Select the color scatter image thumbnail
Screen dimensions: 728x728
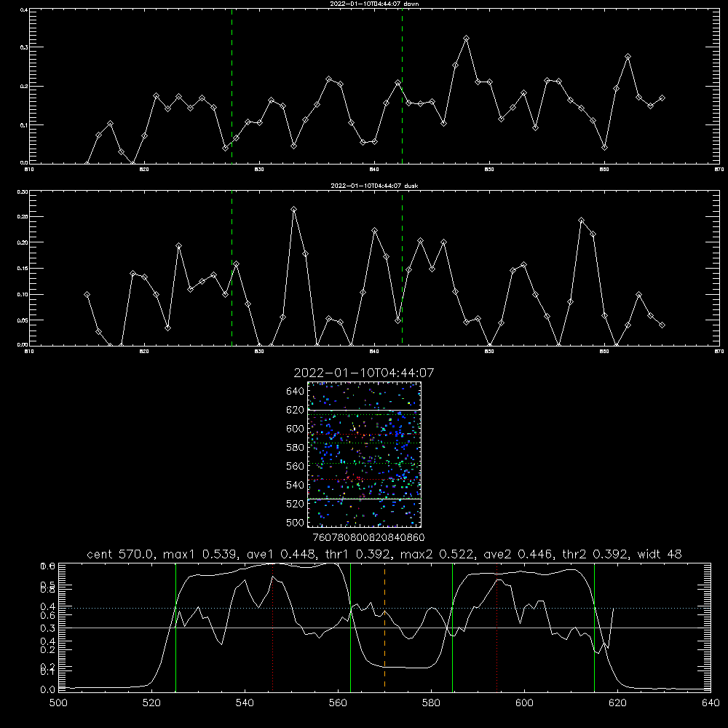[364, 454]
